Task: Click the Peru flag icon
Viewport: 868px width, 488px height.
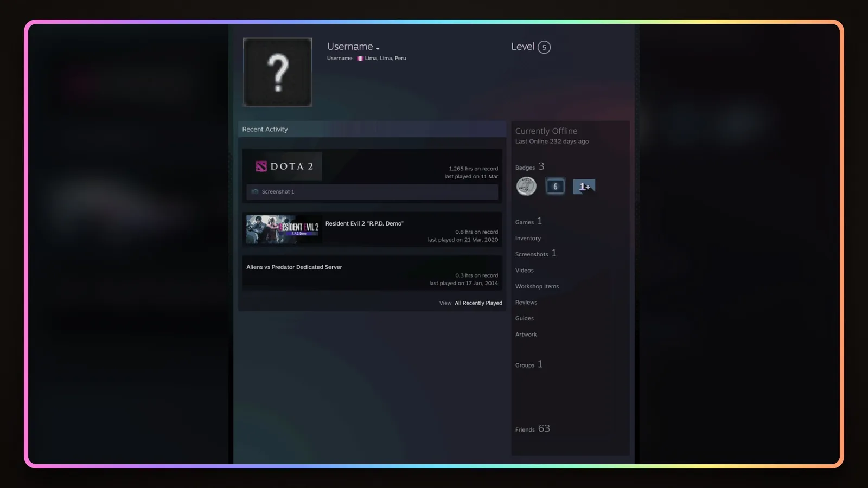Action: pos(360,59)
